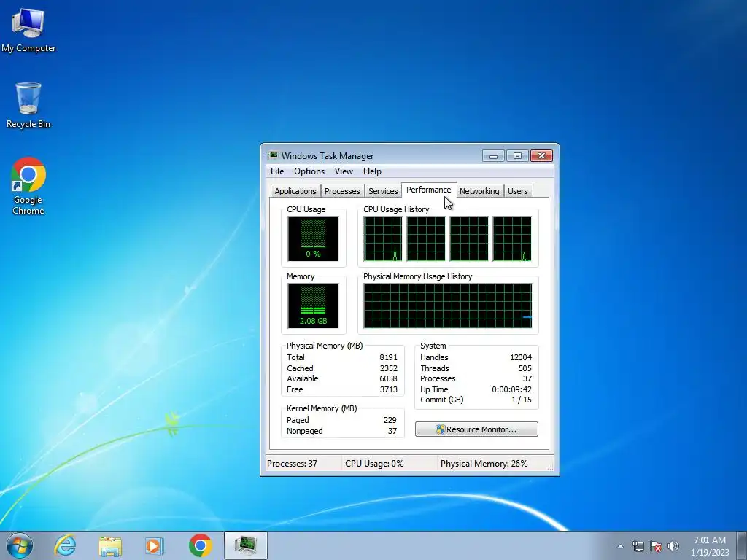Launch Chrome from the taskbar
Image resolution: width=747 pixels, height=560 pixels.
pyautogui.click(x=200, y=545)
